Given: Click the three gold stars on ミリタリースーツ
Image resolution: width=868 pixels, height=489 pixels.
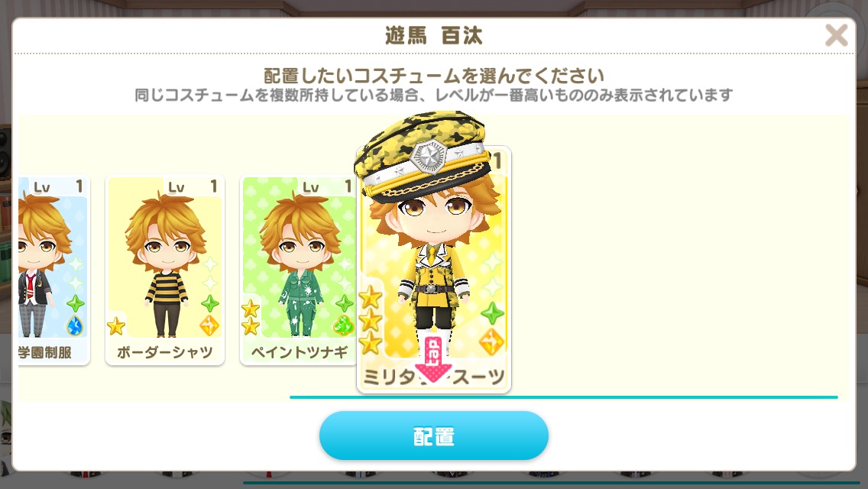Looking at the screenshot, I should 371,321.
